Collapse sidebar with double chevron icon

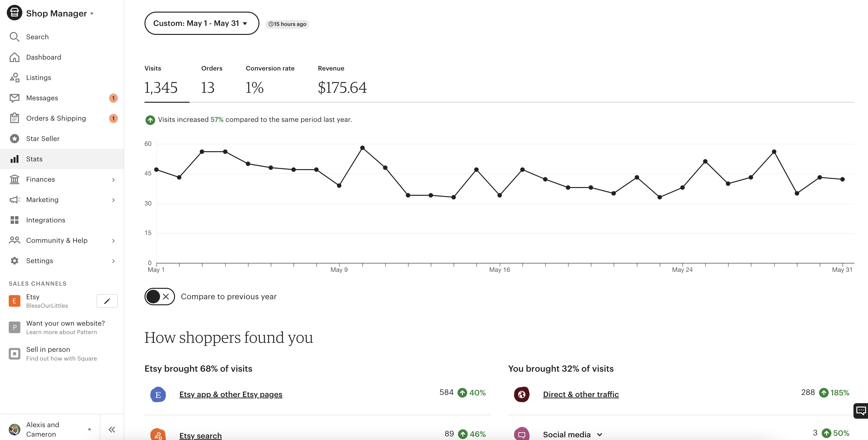112,429
